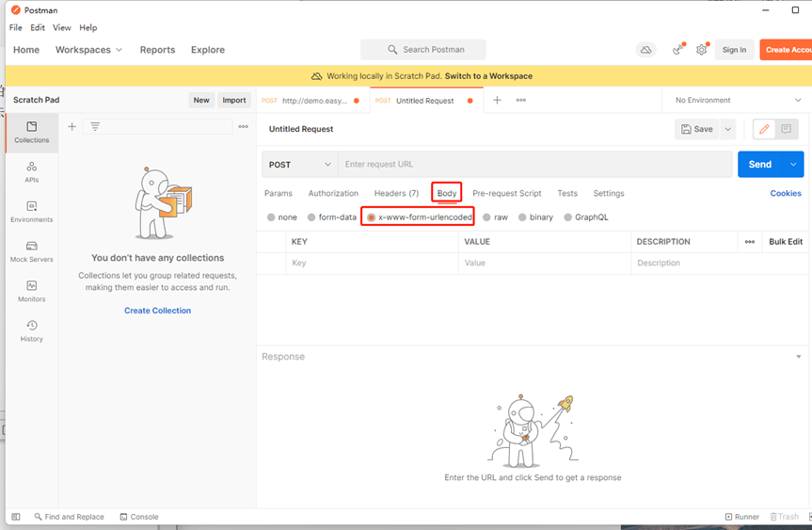Switch to the http://demo.easy... request tab
The image size is (812, 530).
[312, 101]
